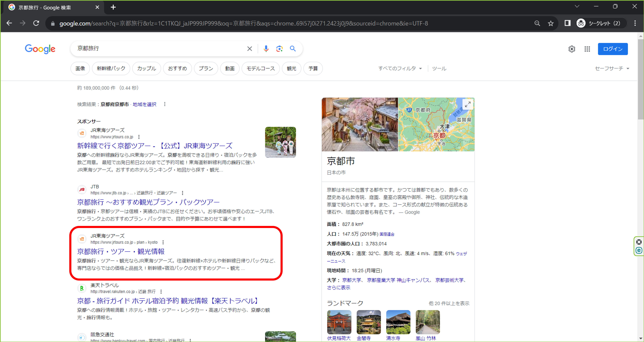Clear the search box with the X icon
The height and width of the screenshot is (342, 644).
tap(249, 49)
